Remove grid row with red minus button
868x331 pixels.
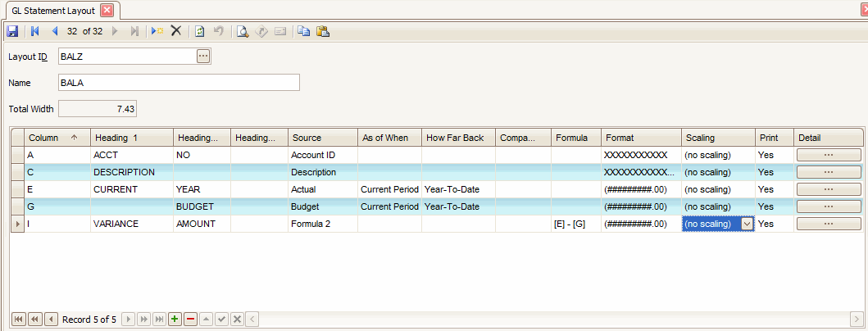[x=190, y=319]
